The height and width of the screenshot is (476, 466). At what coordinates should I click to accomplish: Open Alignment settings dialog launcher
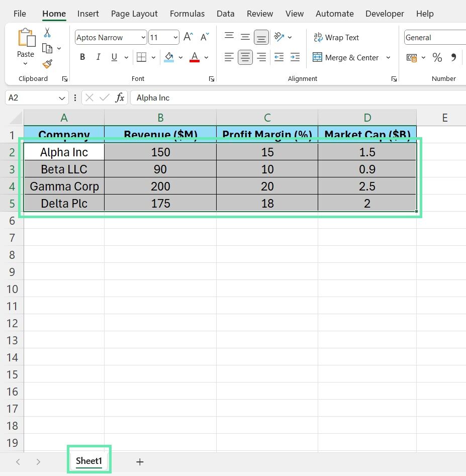coord(394,79)
